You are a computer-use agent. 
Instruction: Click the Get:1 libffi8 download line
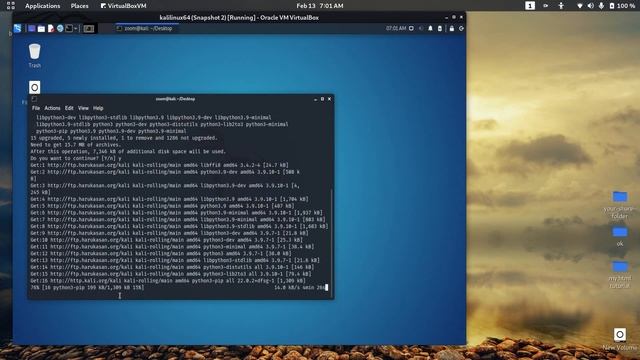(x=159, y=165)
